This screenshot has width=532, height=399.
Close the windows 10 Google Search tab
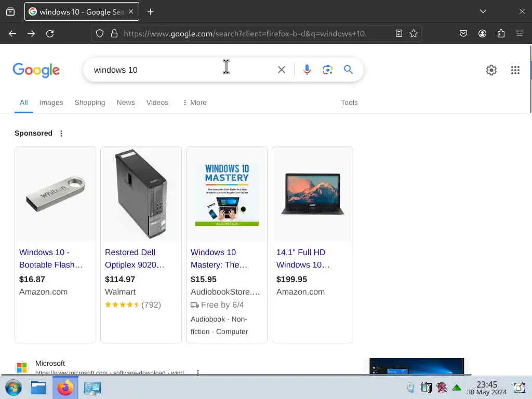(x=131, y=11)
